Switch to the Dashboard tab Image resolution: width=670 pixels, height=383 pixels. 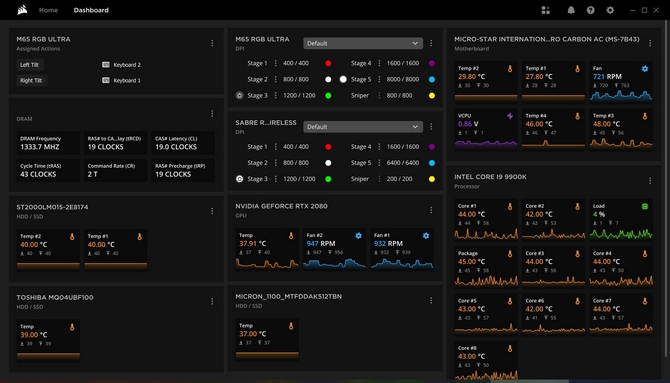pos(91,10)
